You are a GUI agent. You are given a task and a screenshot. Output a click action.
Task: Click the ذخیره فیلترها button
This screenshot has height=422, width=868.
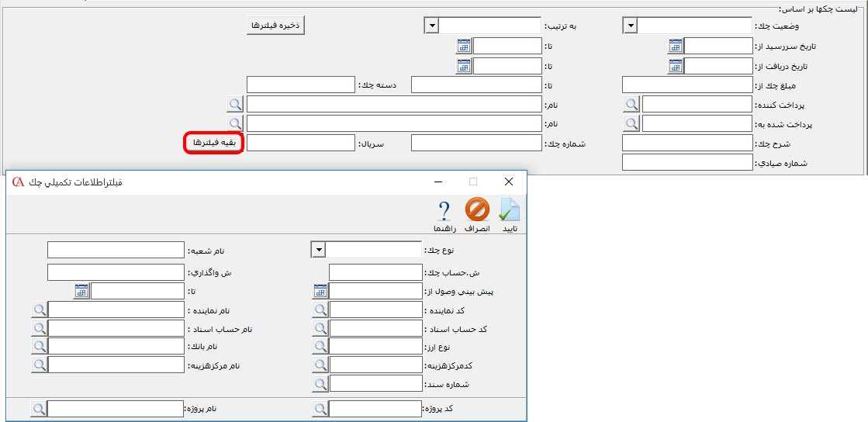point(275,26)
